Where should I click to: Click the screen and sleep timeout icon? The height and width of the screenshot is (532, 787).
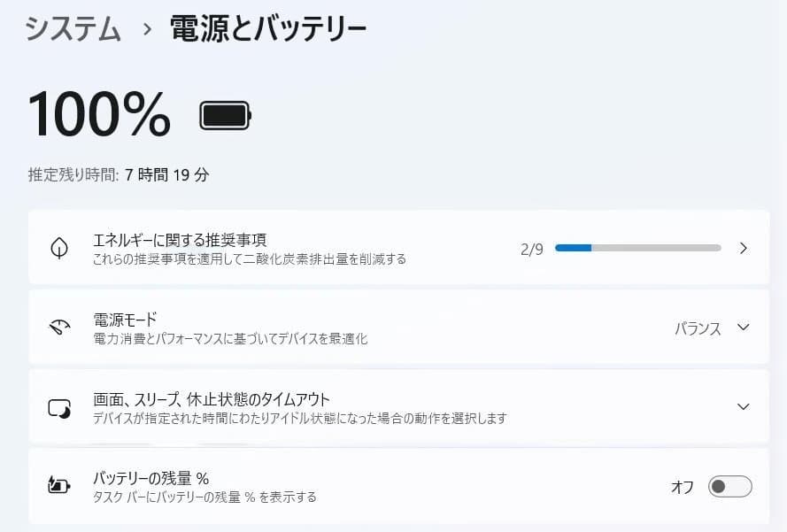point(58,406)
